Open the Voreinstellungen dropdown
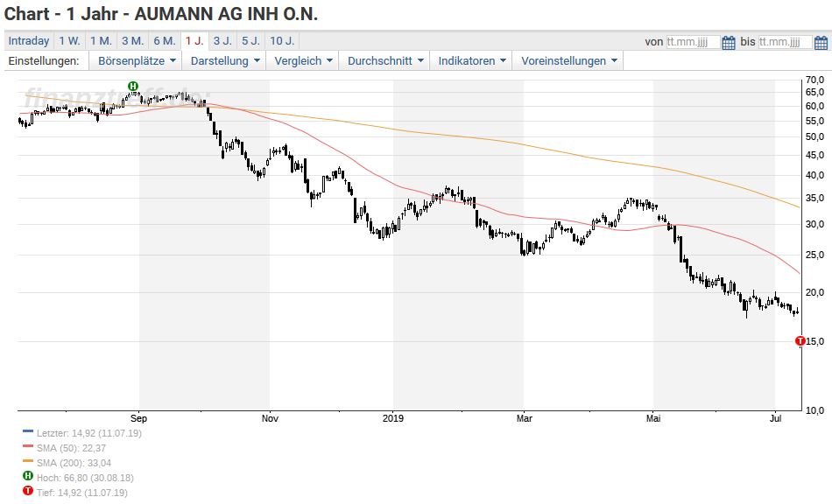 tap(568, 61)
